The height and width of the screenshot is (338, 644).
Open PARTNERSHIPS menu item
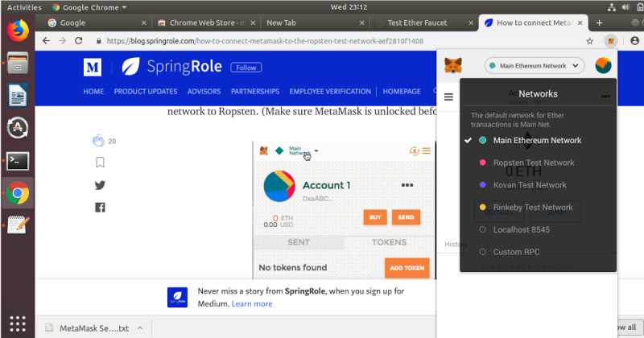tap(255, 91)
